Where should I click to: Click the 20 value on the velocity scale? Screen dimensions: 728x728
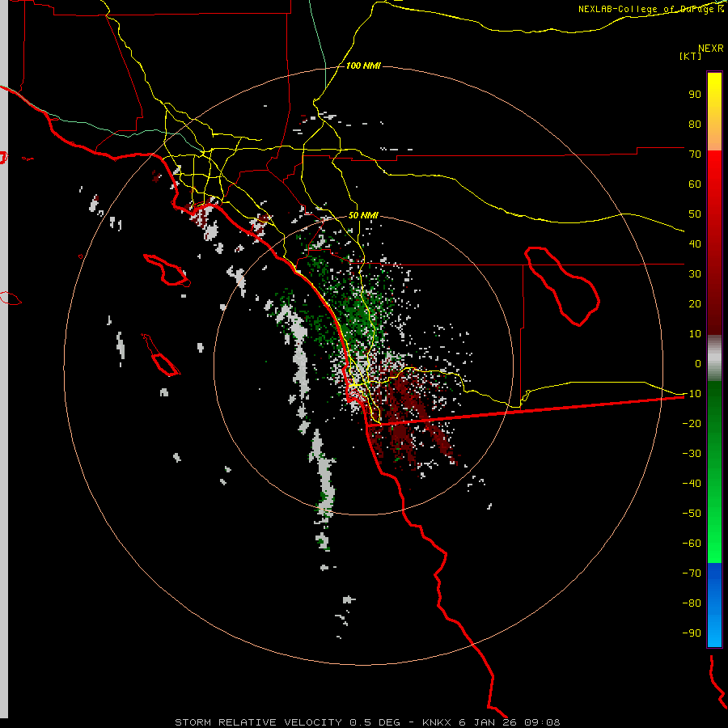[695, 304]
